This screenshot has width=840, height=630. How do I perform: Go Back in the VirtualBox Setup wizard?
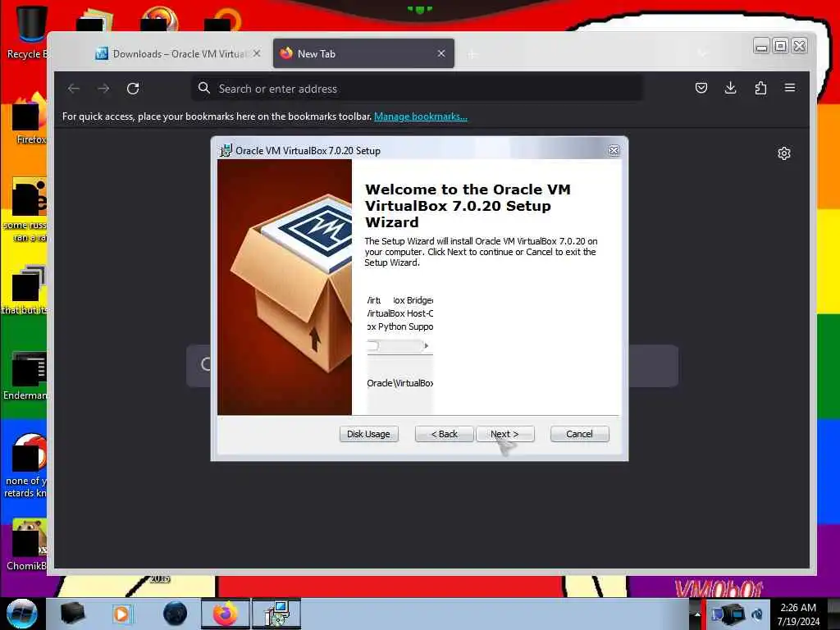(x=444, y=434)
